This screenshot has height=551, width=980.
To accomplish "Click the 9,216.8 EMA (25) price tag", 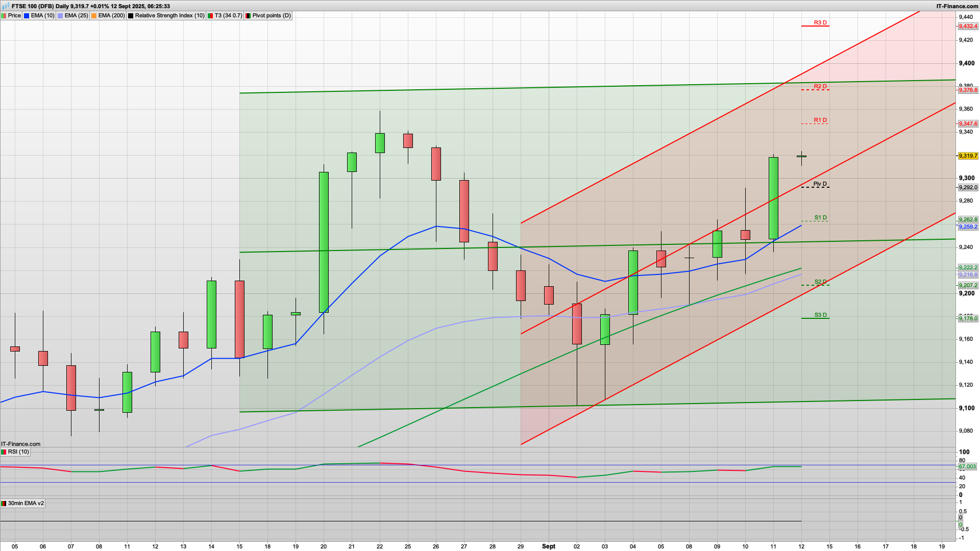I will (968, 274).
